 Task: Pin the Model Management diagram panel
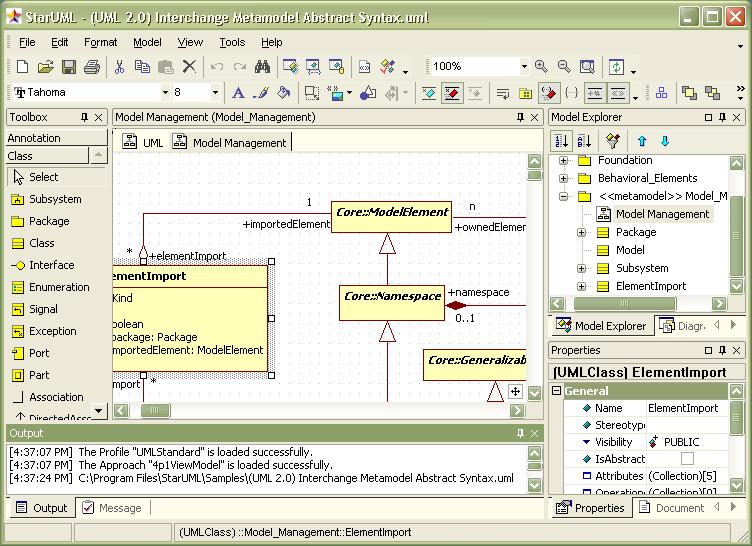click(x=520, y=117)
